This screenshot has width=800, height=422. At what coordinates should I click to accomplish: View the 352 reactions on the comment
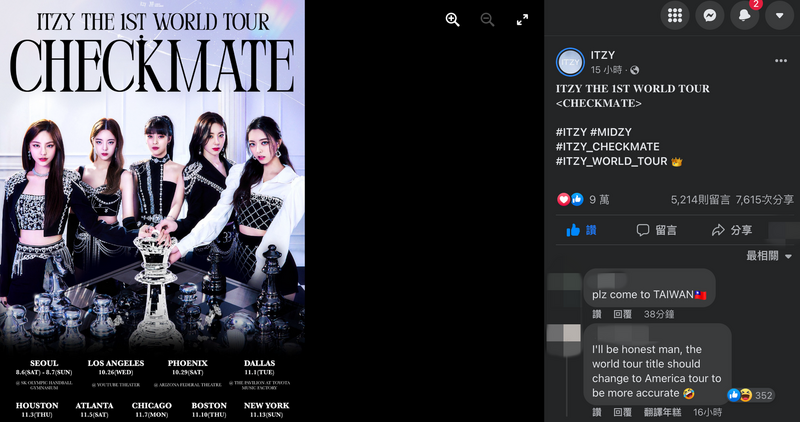[751, 395]
